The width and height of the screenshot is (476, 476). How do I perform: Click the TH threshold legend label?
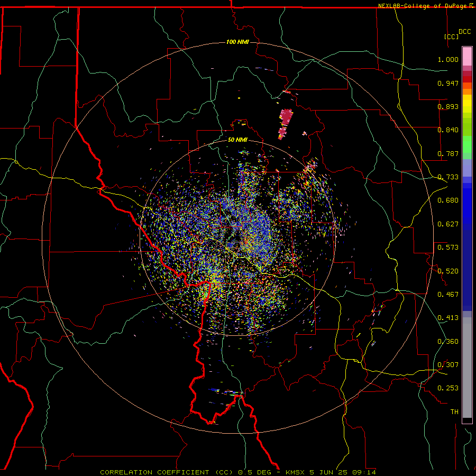coord(454,412)
